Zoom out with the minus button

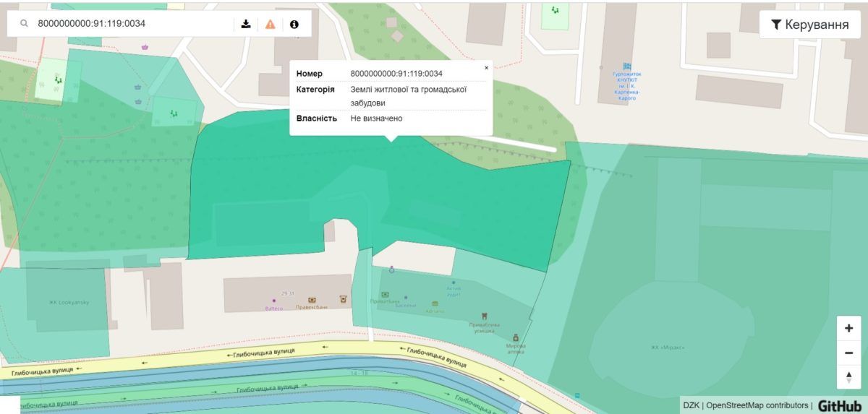[848, 353]
